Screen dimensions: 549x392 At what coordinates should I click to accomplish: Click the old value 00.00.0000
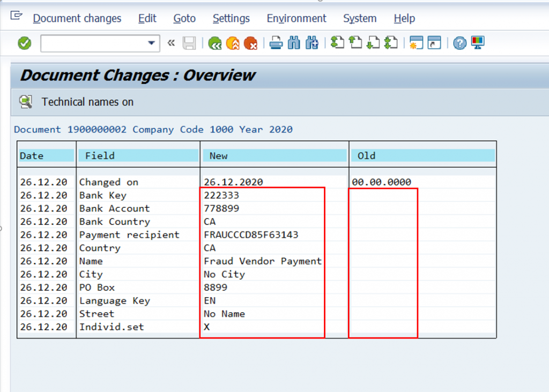(x=381, y=182)
